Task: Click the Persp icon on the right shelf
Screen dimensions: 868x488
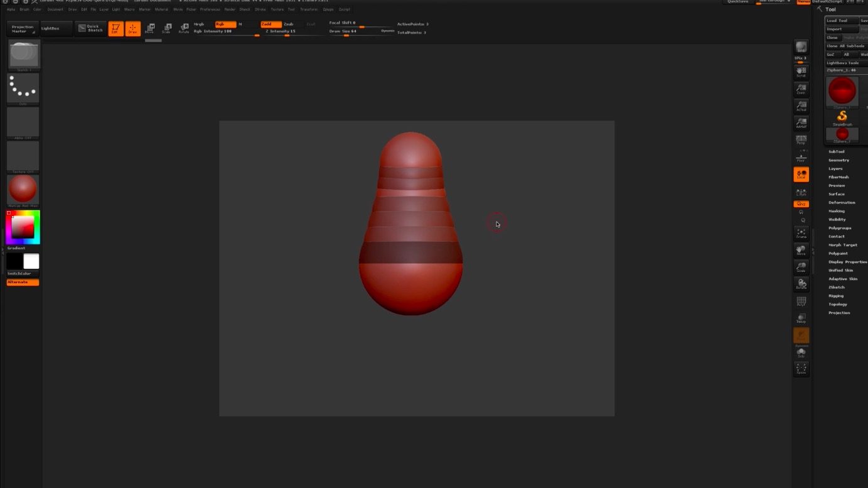Action: [x=801, y=139]
